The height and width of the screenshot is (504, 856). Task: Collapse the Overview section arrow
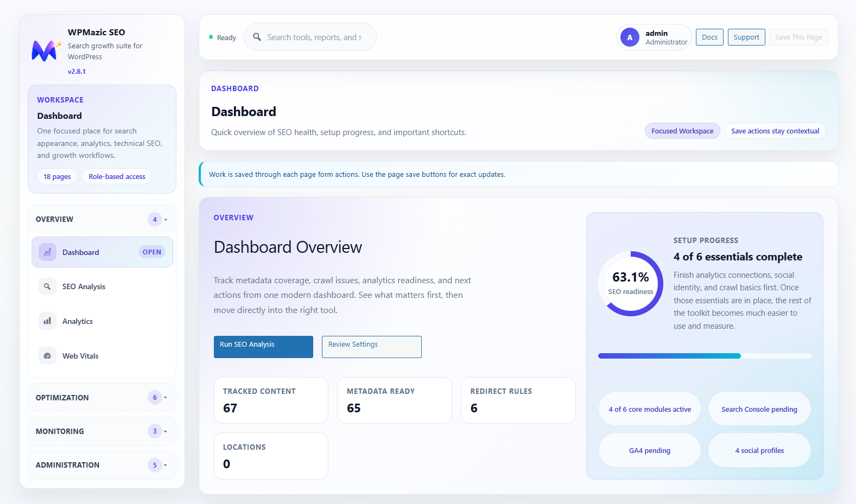166,219
